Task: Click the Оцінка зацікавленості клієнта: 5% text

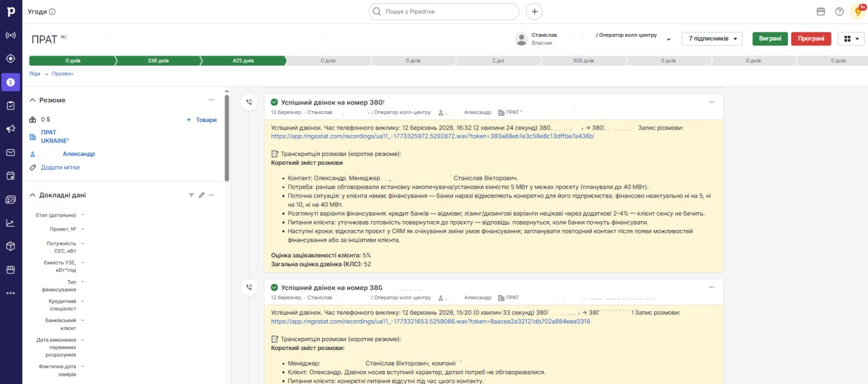Action: pyautogui.click(x=321, y=255)
